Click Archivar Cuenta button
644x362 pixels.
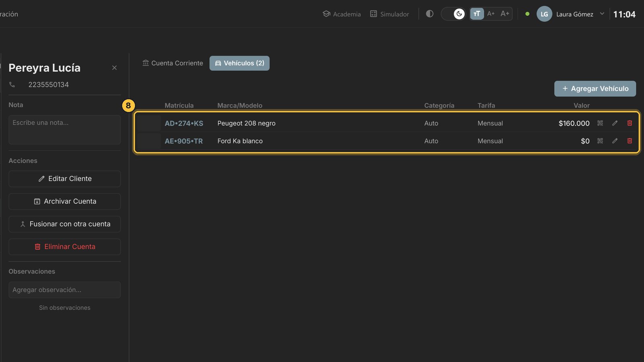coord(64,201)
